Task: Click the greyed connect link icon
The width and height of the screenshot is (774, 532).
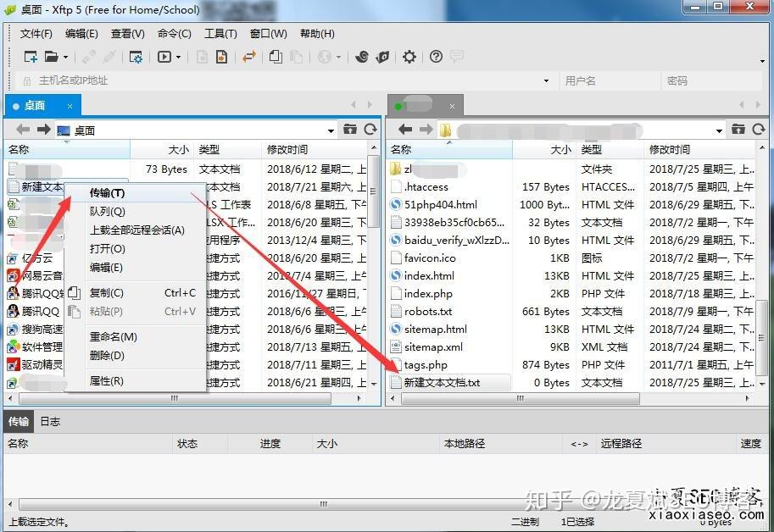Action: pos(89,57)
